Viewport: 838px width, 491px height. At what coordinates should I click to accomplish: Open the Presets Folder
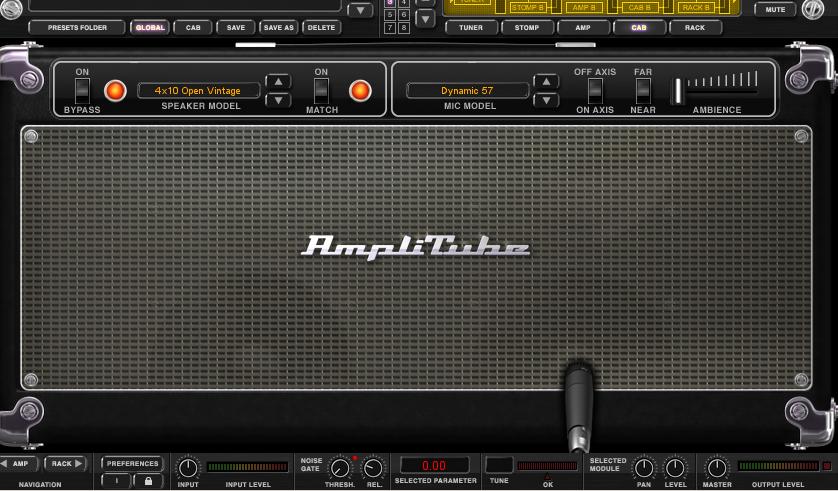(77, 27)
